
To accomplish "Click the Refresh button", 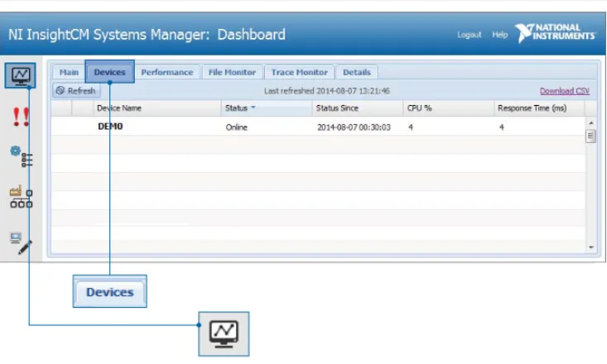I will point(76,91).
